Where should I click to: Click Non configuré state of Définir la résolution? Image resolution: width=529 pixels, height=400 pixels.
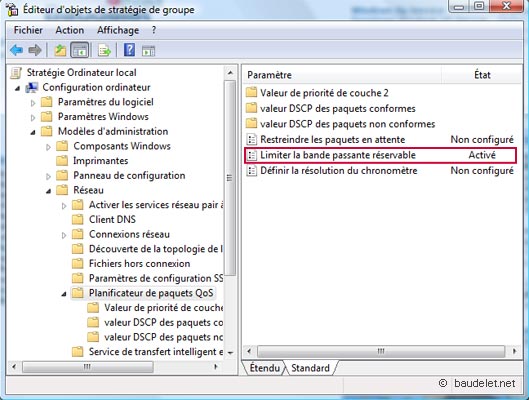click(x=482, y=170)
